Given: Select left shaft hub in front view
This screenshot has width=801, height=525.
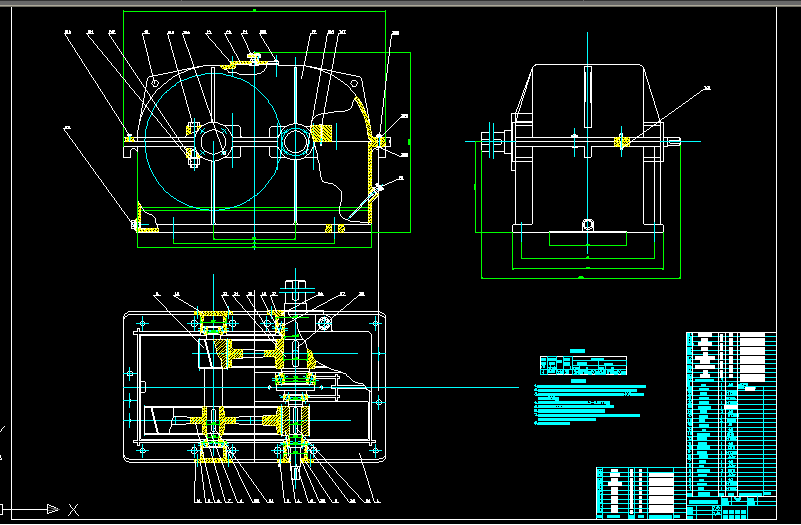Looking at the screenshot, I should (213, 141).
